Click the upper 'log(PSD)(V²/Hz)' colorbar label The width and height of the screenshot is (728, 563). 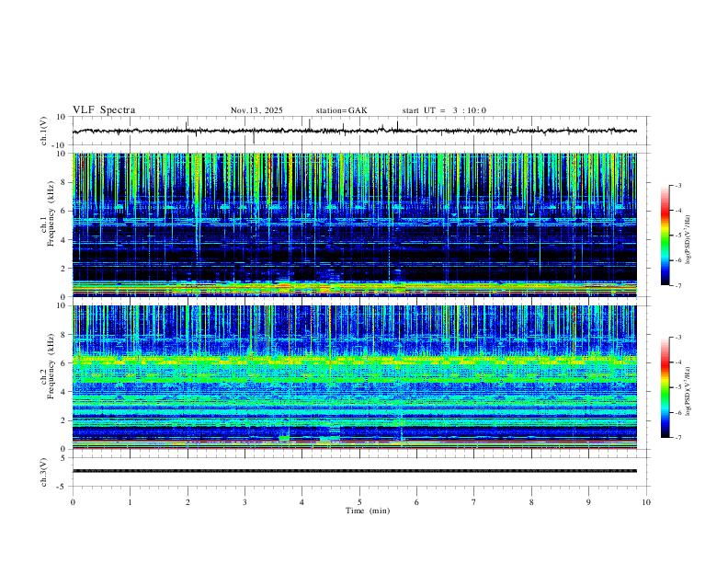tap(688, 240)
